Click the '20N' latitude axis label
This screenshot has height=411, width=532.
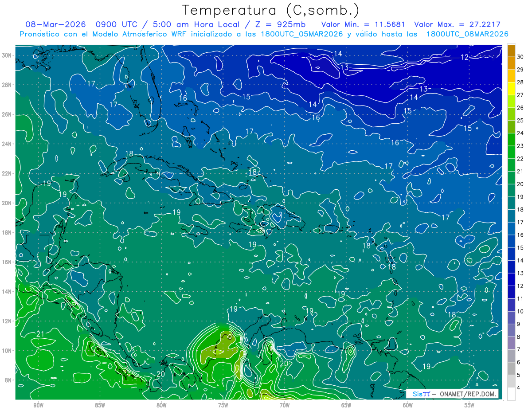[7, 203]
